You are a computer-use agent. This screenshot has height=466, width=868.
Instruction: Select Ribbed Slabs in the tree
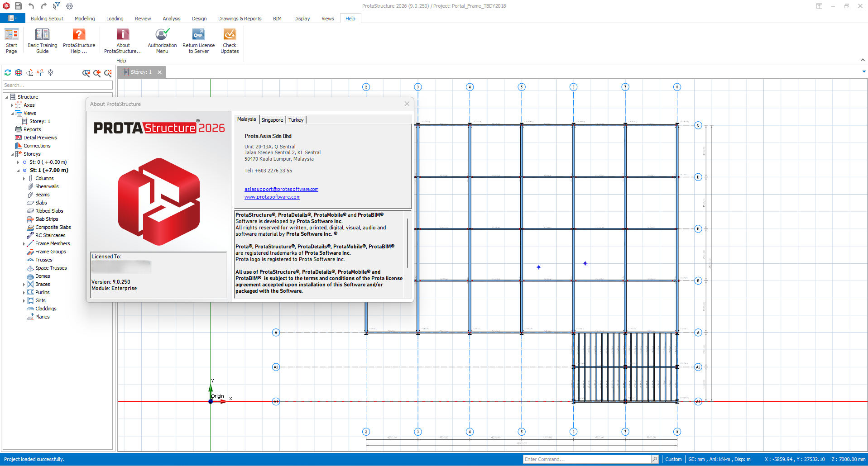pos(49,211)
